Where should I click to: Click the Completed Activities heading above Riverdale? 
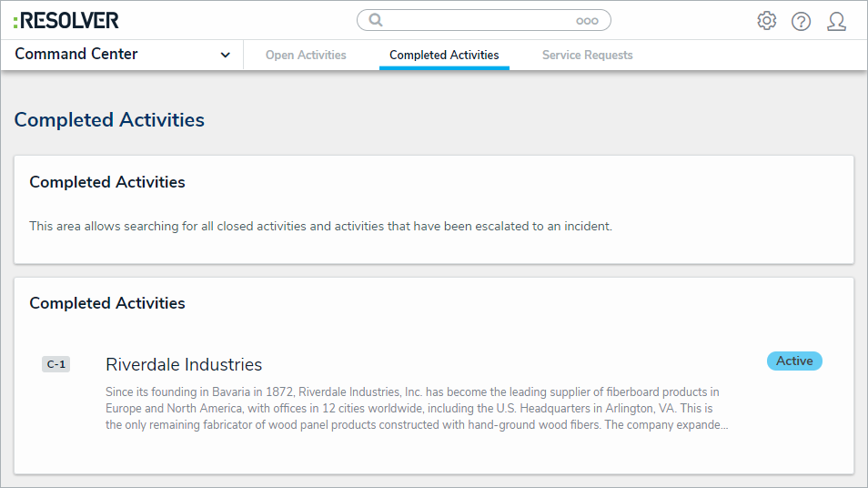107,303
